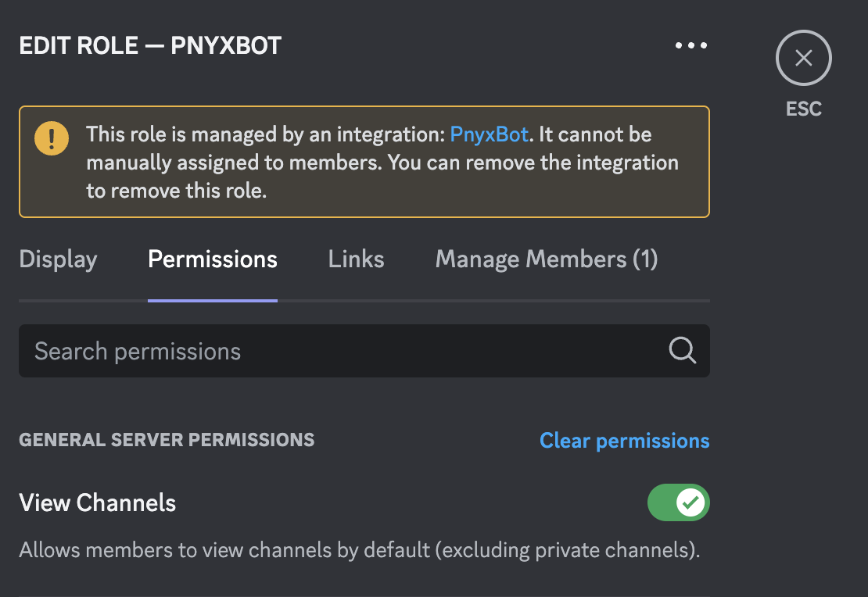Switch to the Display tab

click(58, 259)
